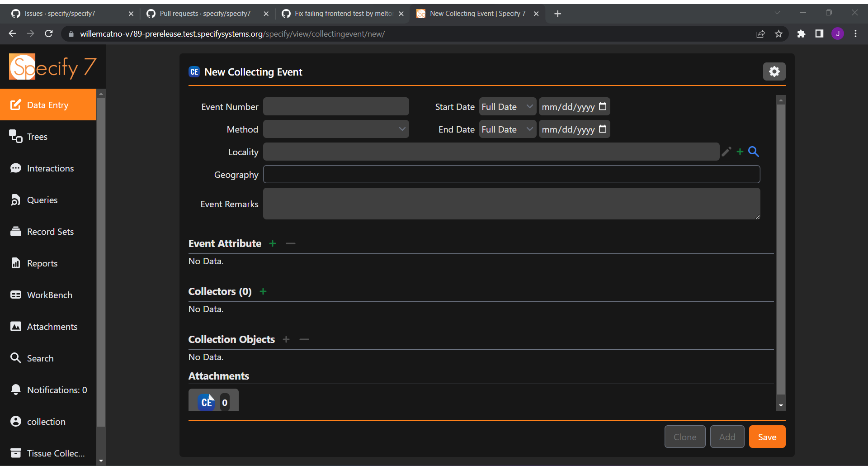Open Interactions from the sidebar
The width and height of the screenshot is (868, 466).
click(50, 168)
